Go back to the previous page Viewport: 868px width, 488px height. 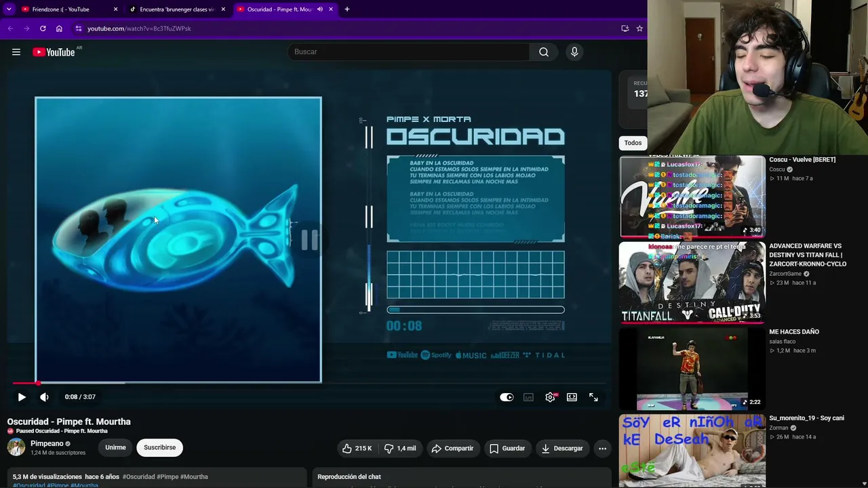pyautogui.click(x=10, y=28)
